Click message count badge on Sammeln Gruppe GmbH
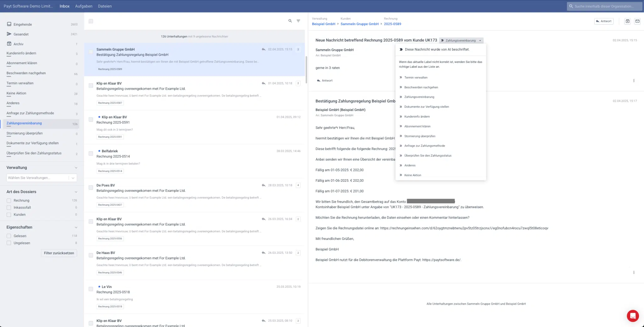The image size is (644, 327). (x=298, y=49)
